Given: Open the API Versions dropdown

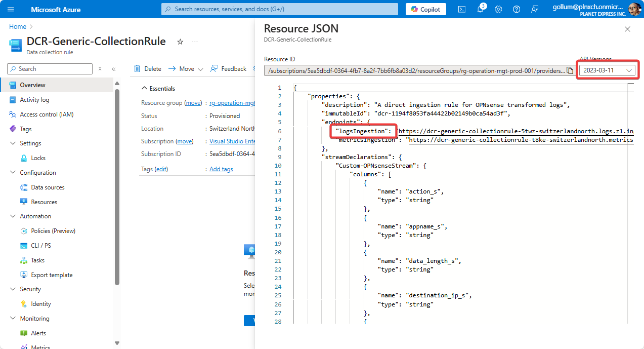Looking at the screenshot, I should pos(607,70).
